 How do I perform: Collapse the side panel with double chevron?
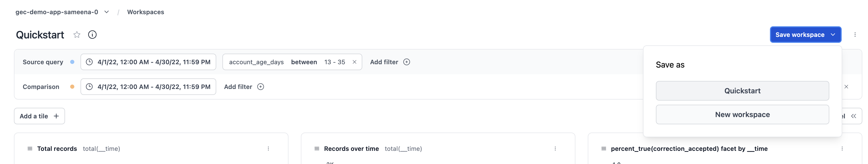pyautogui.click(x=854, y=116)
